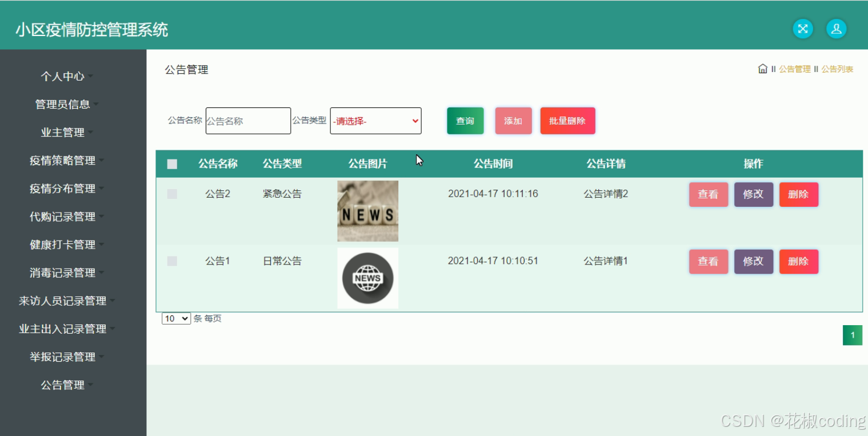View 公告1 with 查看 button
This screenshot has height=436, width=868.
708,261
